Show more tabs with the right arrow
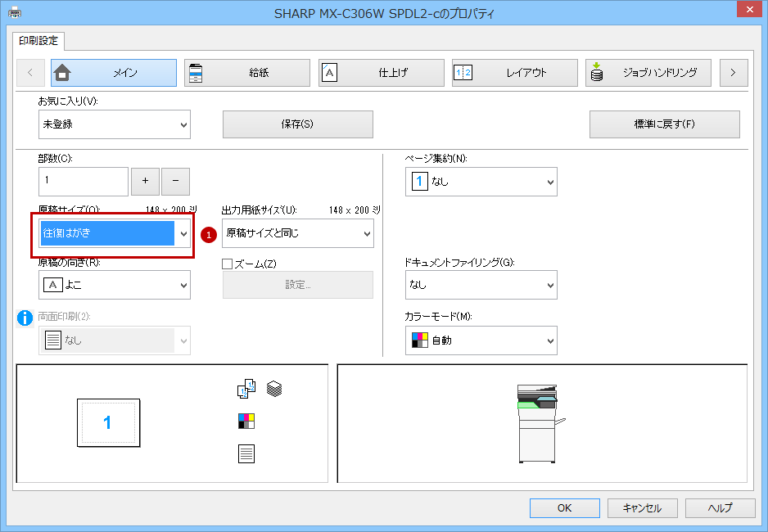768x532 pixels. coord(734,73)
